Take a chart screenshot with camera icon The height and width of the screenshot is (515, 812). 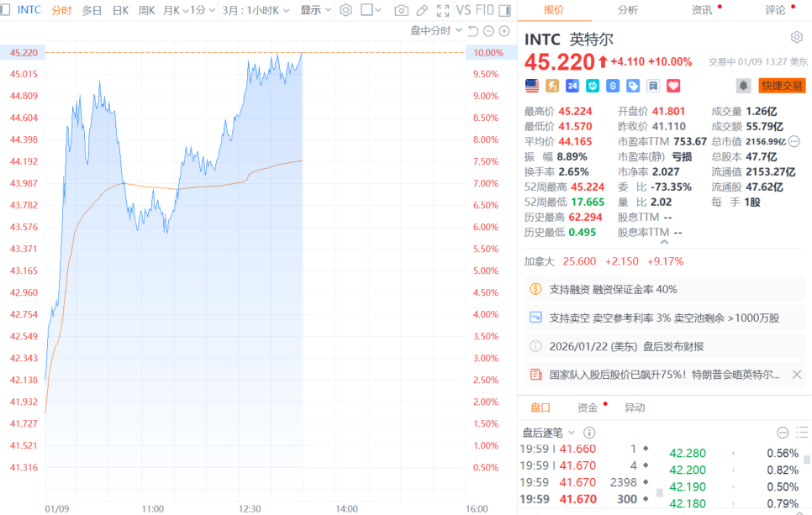[x=401, y=10]
